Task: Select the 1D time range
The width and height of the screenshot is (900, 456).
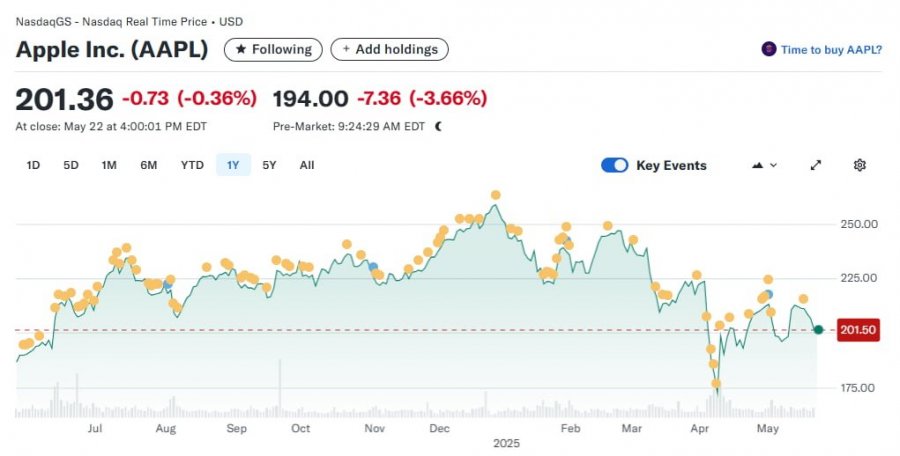Action: pyautogui.click(x=33, y=165)
